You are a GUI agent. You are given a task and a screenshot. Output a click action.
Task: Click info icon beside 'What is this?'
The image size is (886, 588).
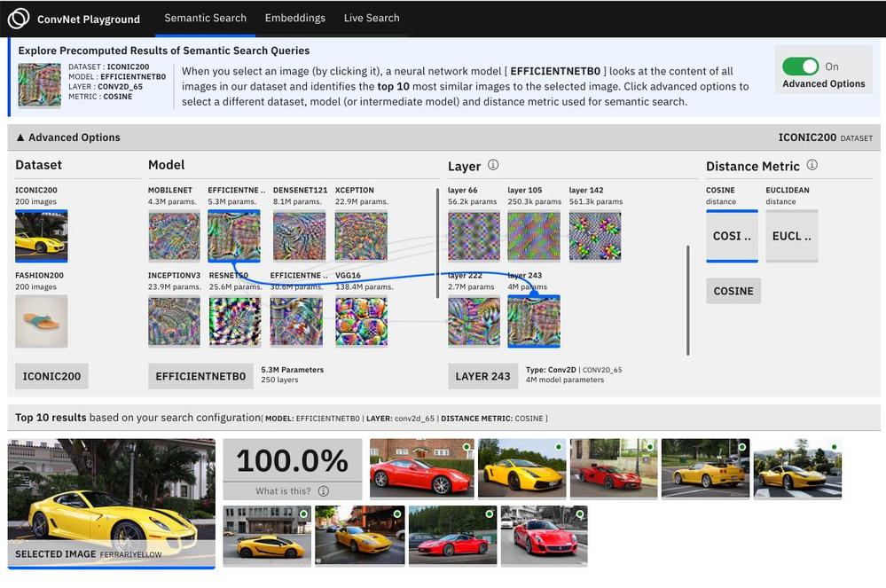pyautogui.click(x=323, y=490)
